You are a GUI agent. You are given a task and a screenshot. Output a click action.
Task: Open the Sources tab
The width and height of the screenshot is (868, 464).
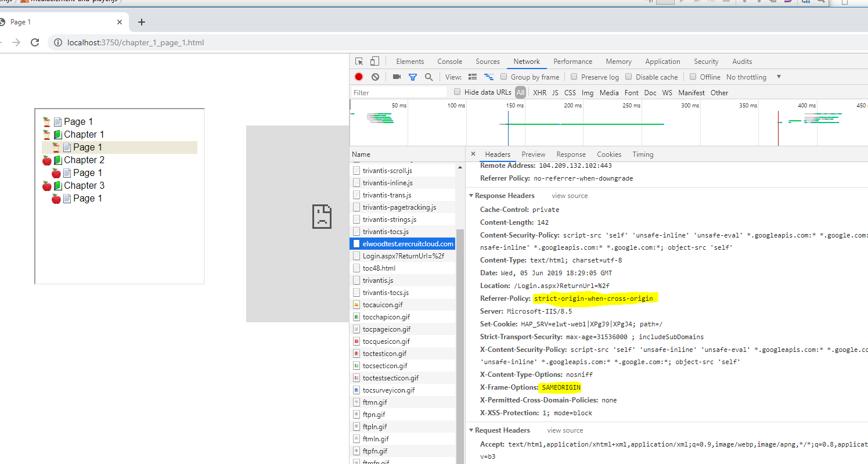coord(488,62)
